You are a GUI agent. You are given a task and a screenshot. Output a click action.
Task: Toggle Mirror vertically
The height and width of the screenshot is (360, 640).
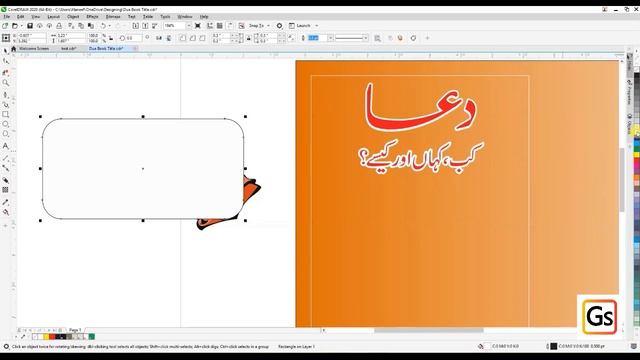pos(169,38)
